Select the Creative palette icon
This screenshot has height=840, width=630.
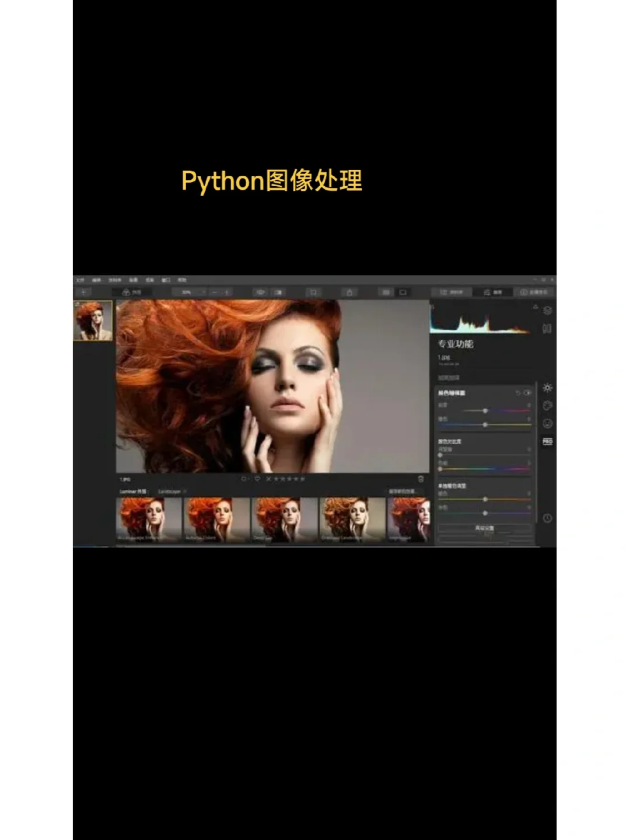click(547, 406)
